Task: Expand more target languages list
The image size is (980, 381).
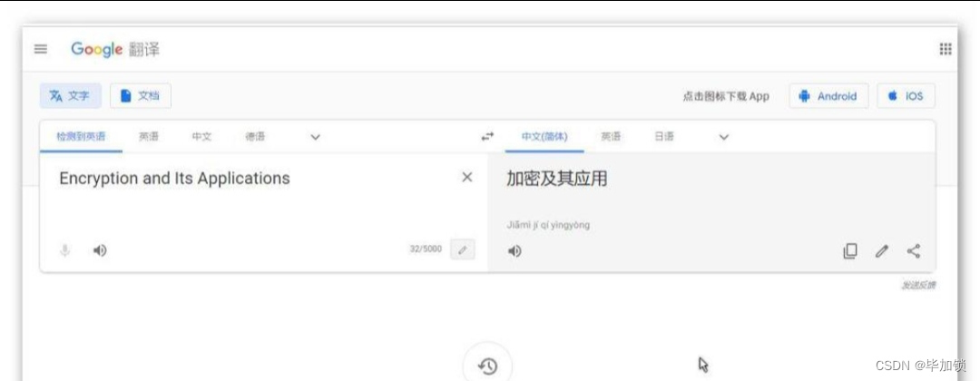Action: (x=724, y=137)
